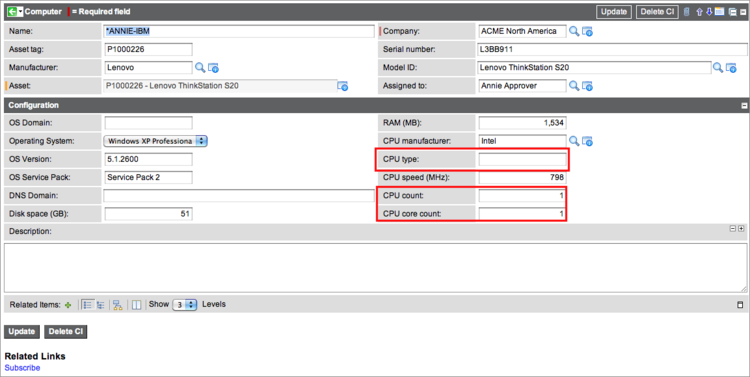Click the CPU speed (MHz) field

pyautogui.click(x=522, y=177)
